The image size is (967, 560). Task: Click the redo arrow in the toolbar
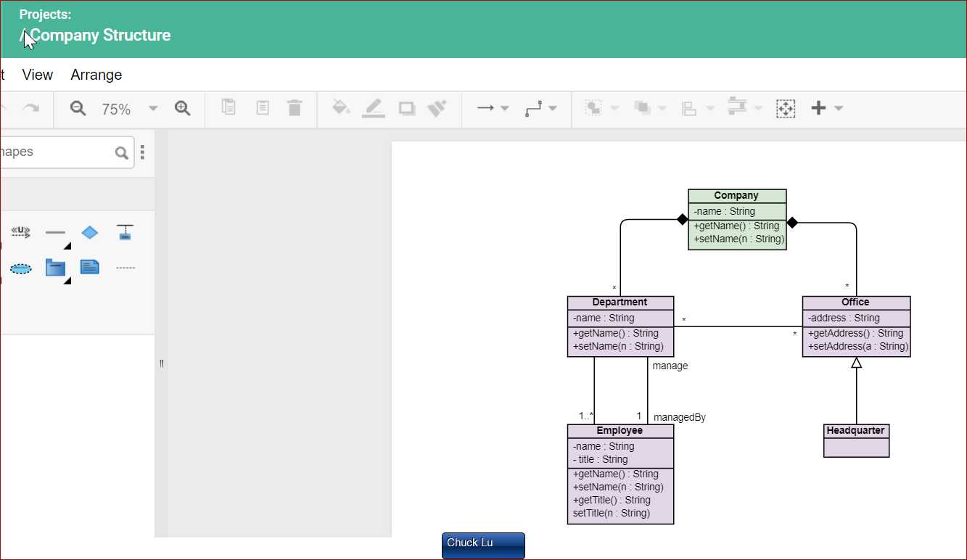[x=31, y=108]
